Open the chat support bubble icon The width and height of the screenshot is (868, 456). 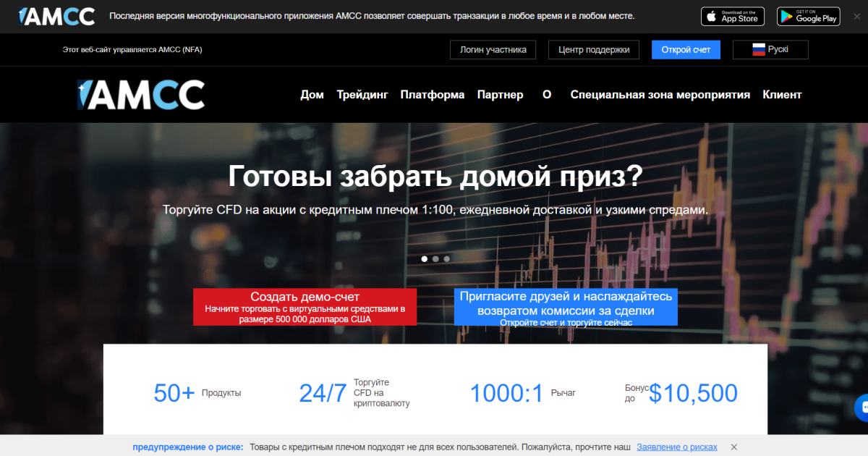[x=861, y=408]
